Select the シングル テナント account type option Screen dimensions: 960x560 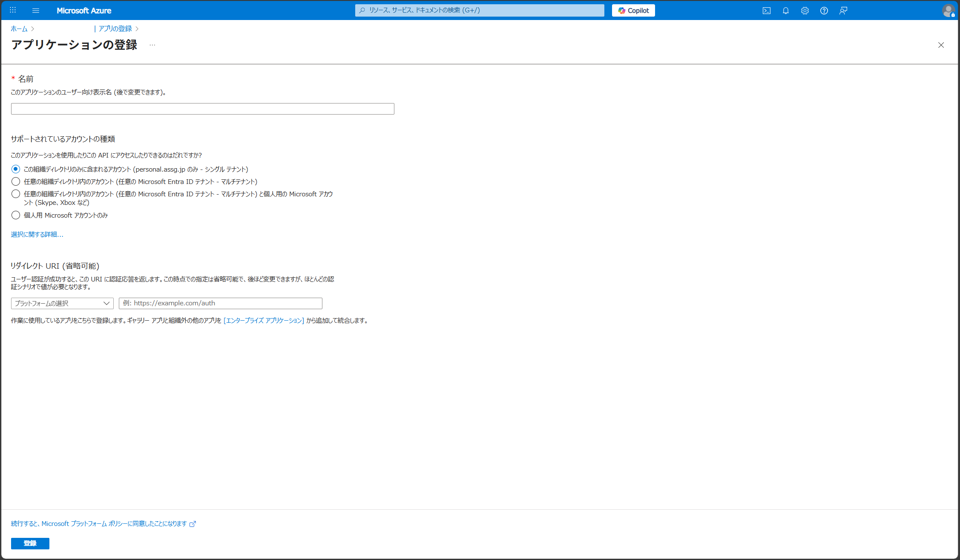16,169
